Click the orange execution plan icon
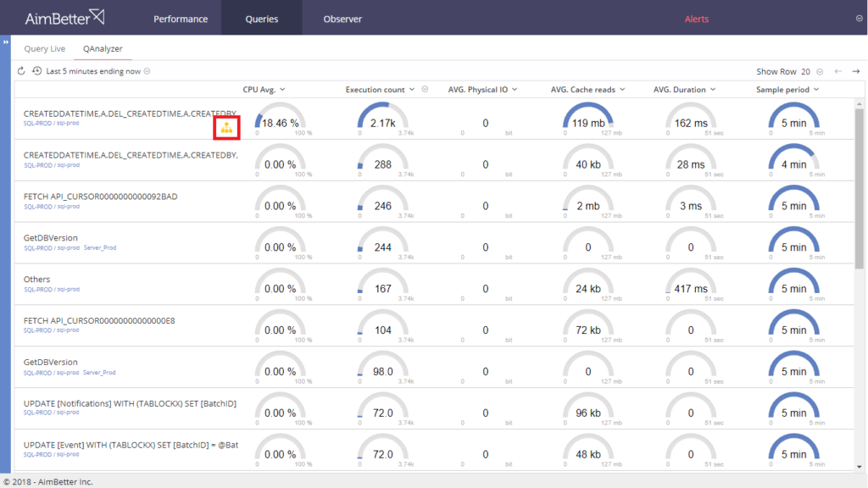 226,128
